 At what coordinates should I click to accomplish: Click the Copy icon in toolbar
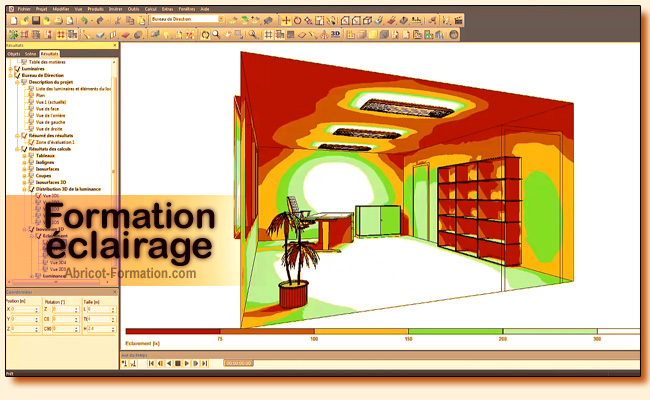(x=130, y=20)
